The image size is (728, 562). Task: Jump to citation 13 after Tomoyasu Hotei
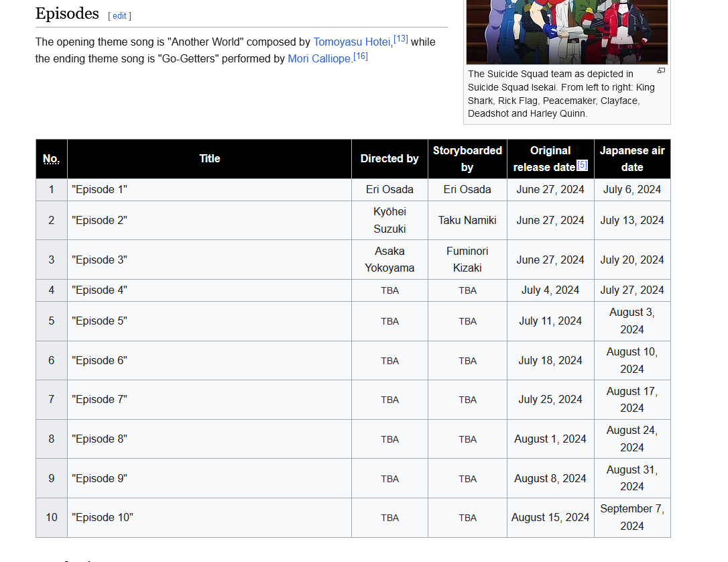[400, 39]
